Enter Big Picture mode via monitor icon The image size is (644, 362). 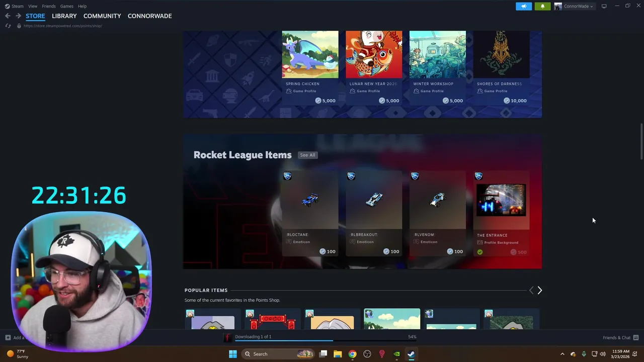click(x=604, y=6)
